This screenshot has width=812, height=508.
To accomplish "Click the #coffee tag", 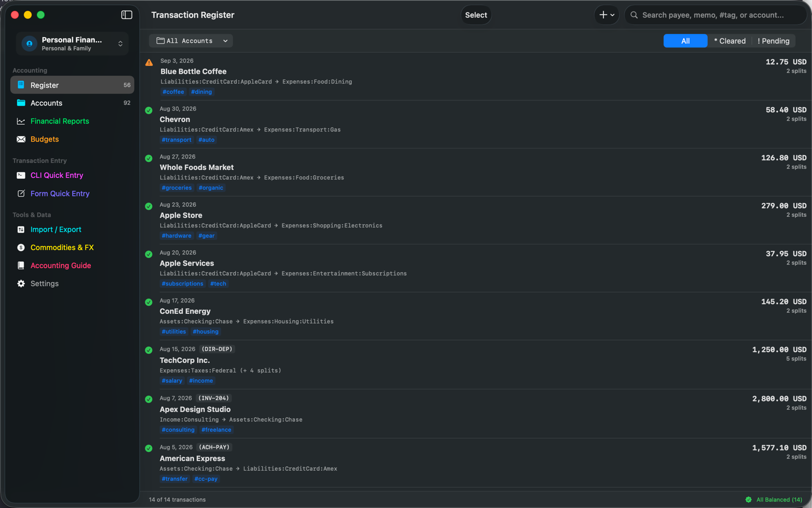I will pyautogui.click(x=173, y=92).
